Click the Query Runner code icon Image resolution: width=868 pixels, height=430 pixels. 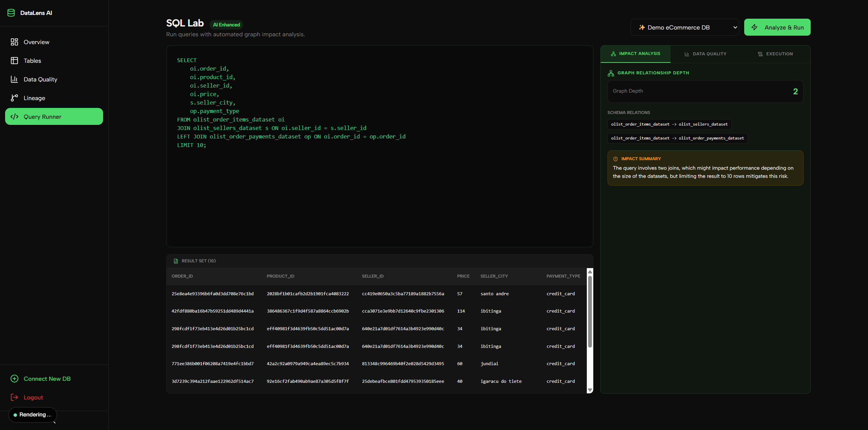pyautogui.click(x=15, y=116)
